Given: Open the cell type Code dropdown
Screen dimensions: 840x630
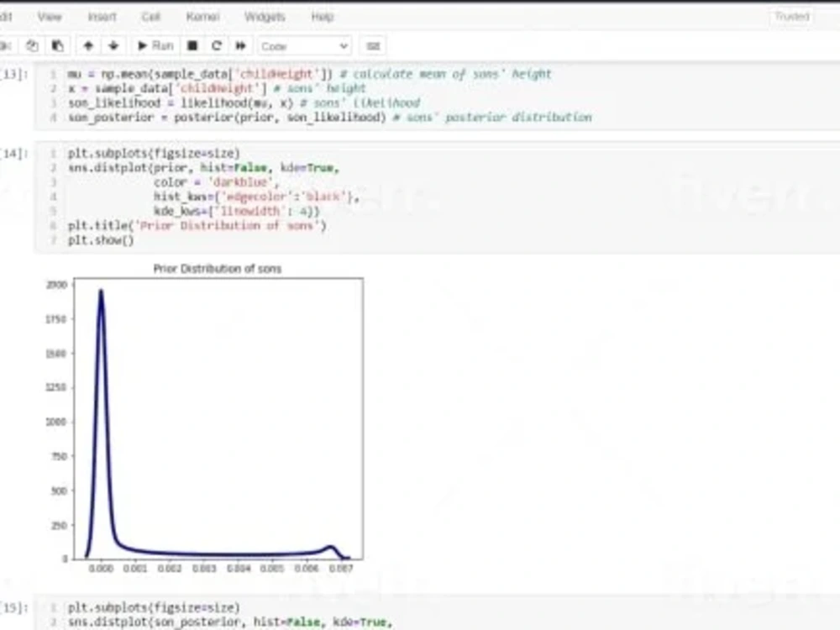Looking at the screenshot, I should (x=304, y=46).
